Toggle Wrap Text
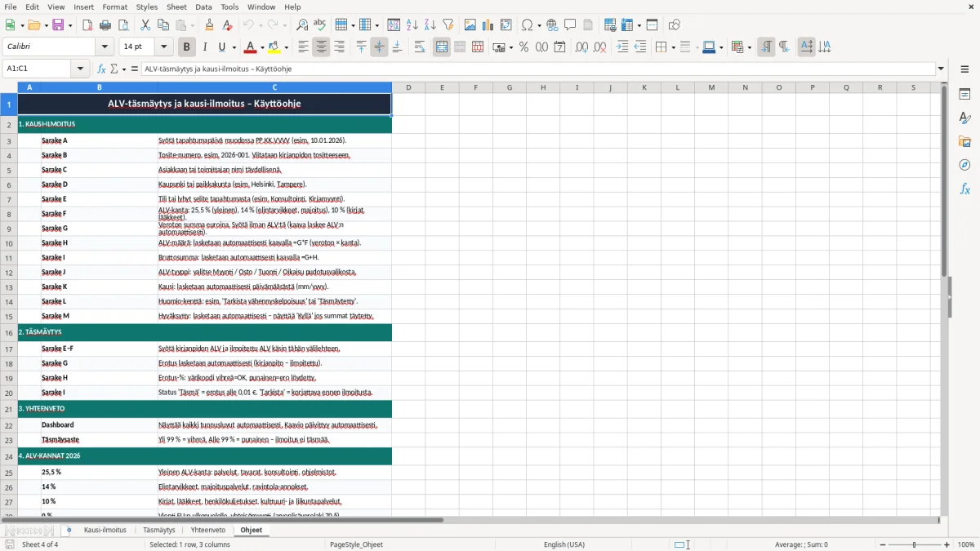980x551 pixels. [420, 47]
